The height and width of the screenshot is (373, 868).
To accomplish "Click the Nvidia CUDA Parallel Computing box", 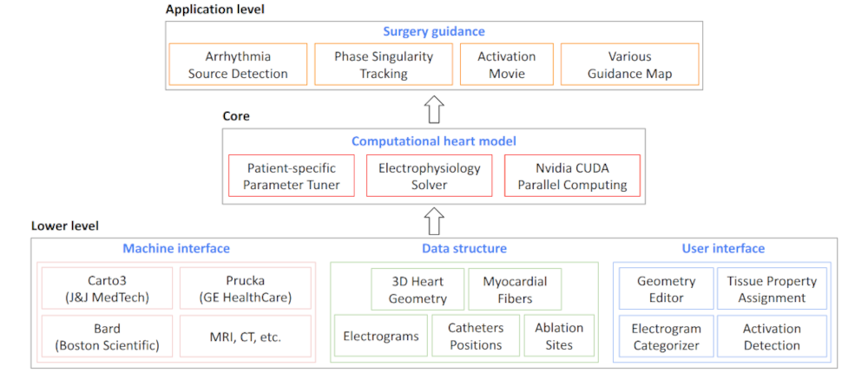I will pos(572,176).
